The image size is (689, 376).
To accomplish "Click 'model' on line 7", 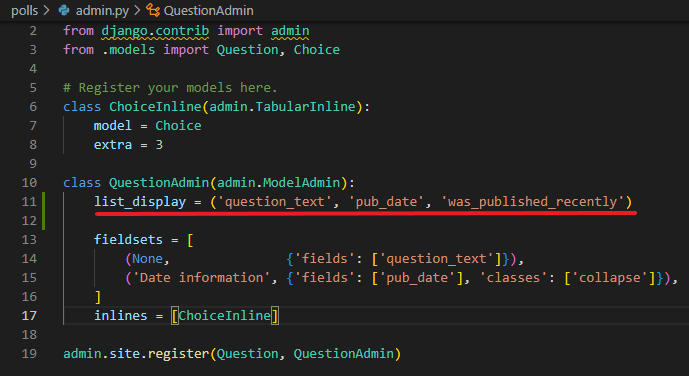I will (x=112, y=126).
